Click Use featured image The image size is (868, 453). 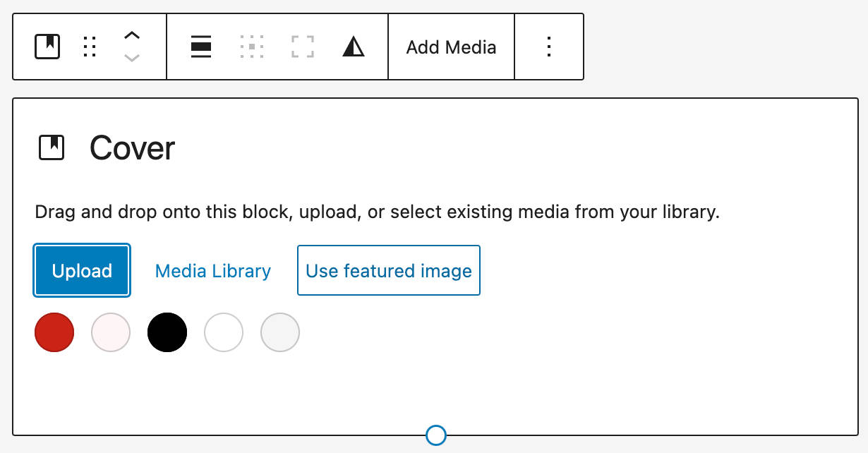[x=388, y=270]
